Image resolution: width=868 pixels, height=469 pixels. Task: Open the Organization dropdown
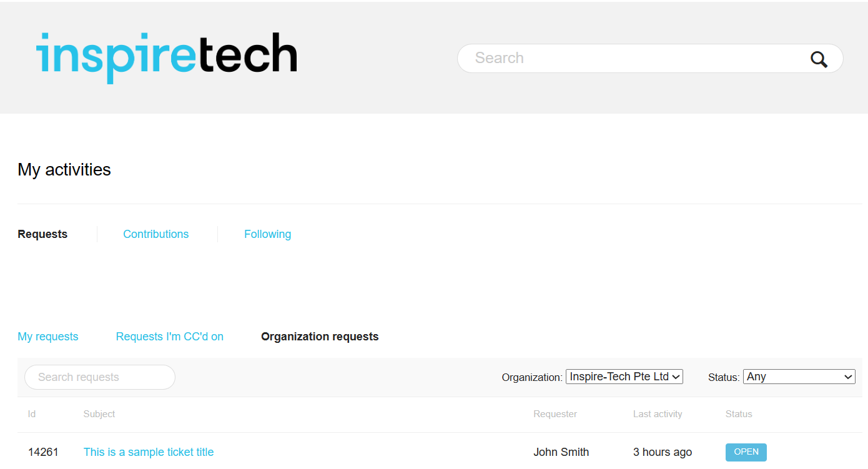624,377
